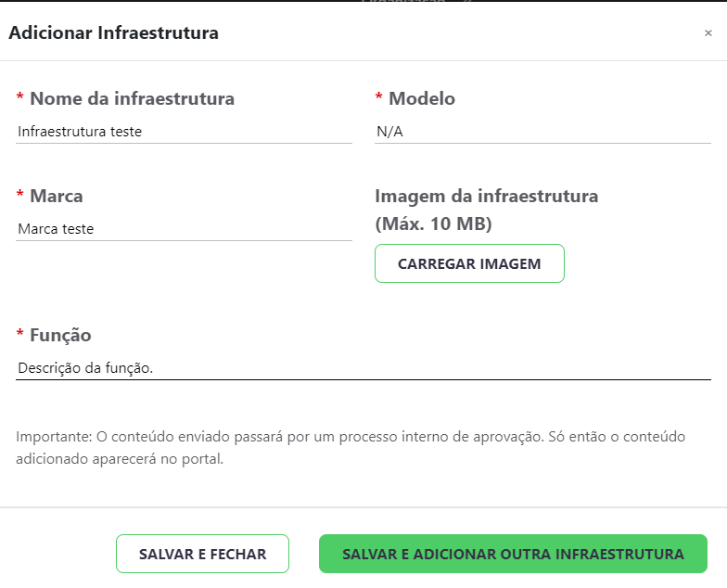Screen dimensions: 727x588
Task: Click the Importante approval notice text
Action: click(354, 447)
